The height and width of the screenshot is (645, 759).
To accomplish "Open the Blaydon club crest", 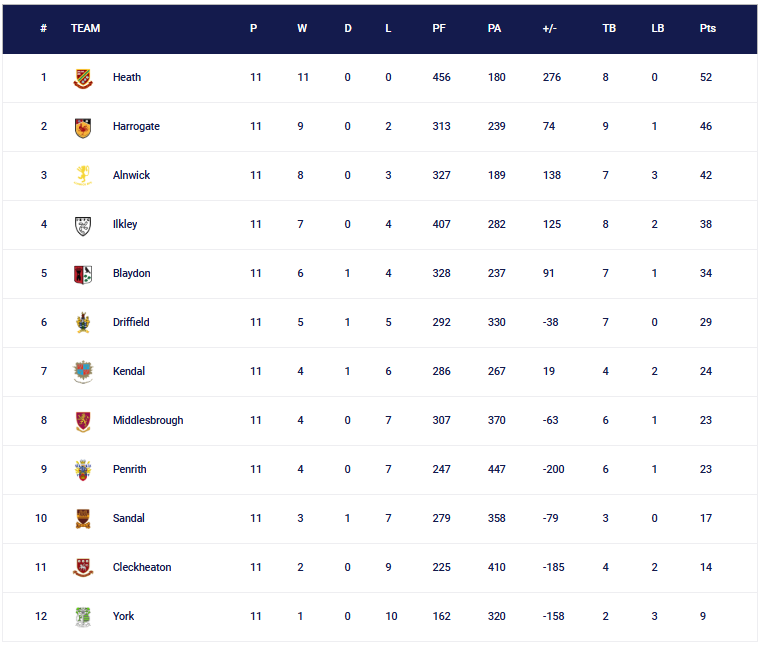I will tap(84, 274).
